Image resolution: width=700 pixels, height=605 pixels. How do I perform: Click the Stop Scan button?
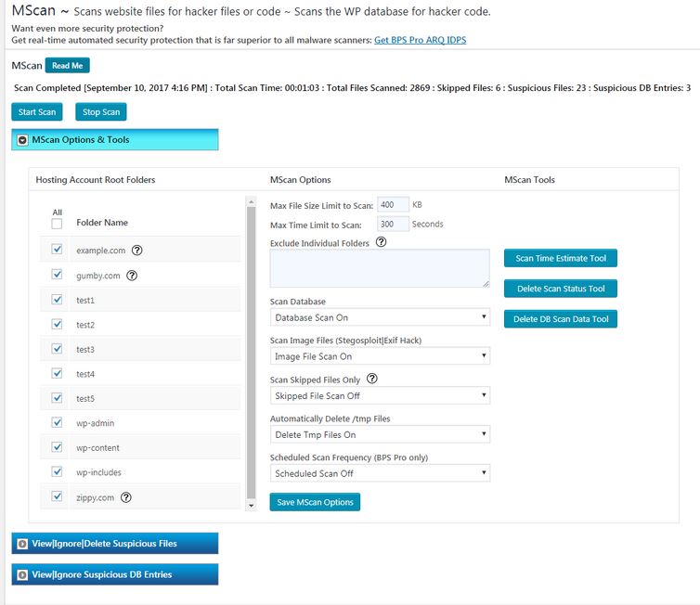coord(101,112)
